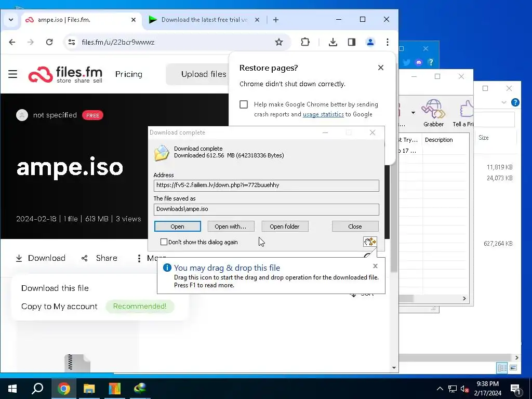
Task: Click the FREE badge
Action: pos(92,115)
